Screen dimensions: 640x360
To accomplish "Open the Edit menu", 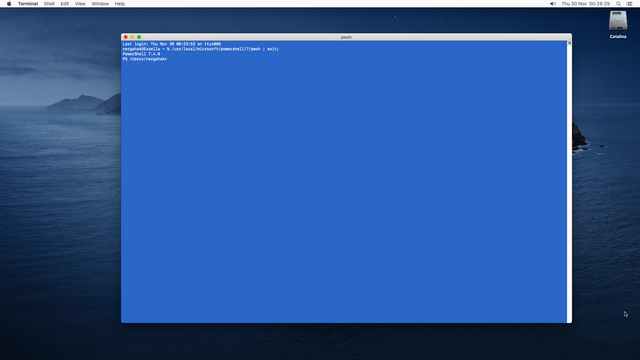I will click(64, 4).
